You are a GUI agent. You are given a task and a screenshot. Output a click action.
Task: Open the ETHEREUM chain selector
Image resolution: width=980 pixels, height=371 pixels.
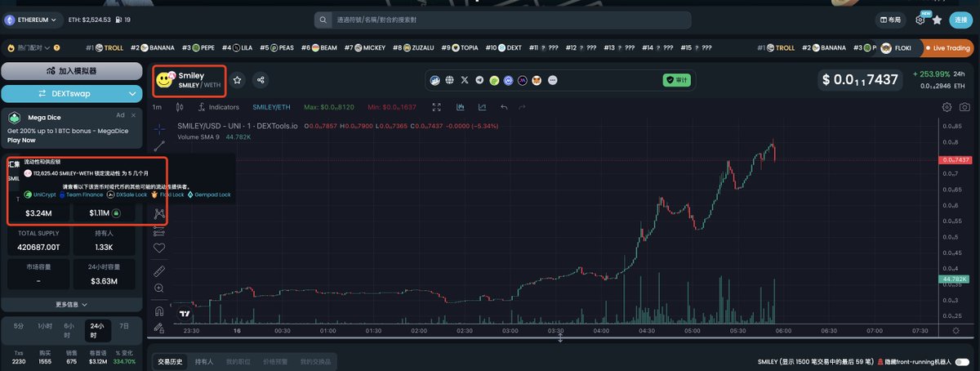pos(33,19)
